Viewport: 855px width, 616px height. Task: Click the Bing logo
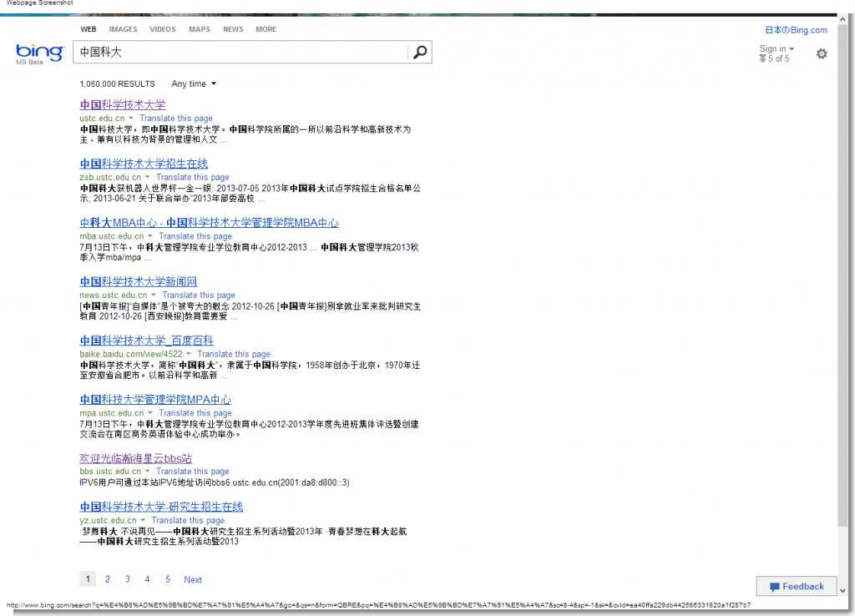38,52
